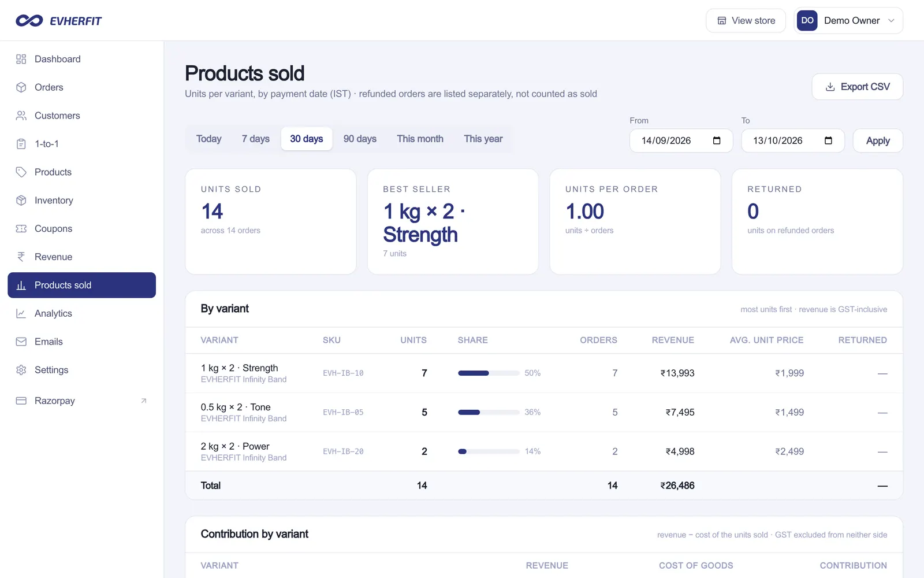
Task: Apply the selected date range
Action: (878, 140)
